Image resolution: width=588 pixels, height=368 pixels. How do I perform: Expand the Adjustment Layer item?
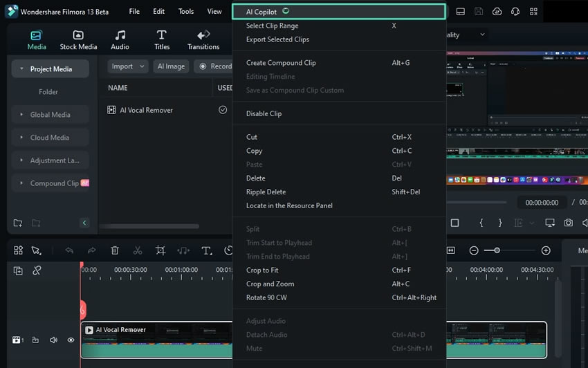point(21,160)
